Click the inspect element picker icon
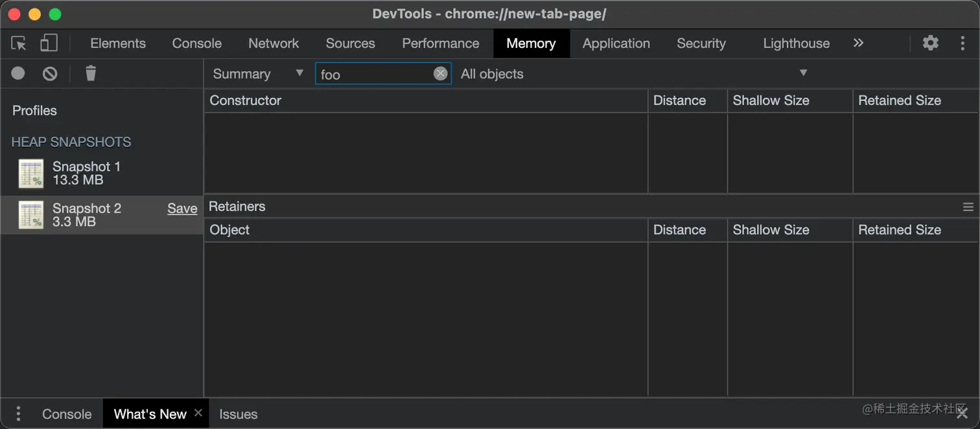 [x=19, y=43]
